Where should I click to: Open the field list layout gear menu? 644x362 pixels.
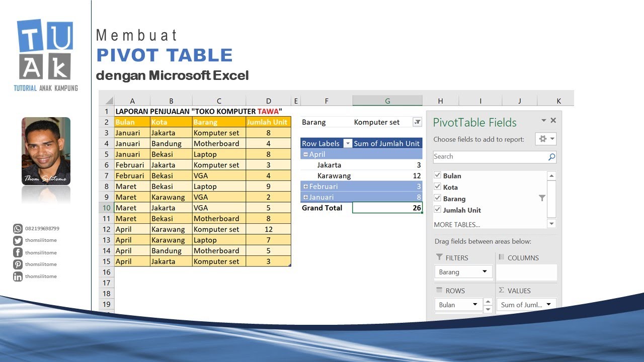point(546,139)
